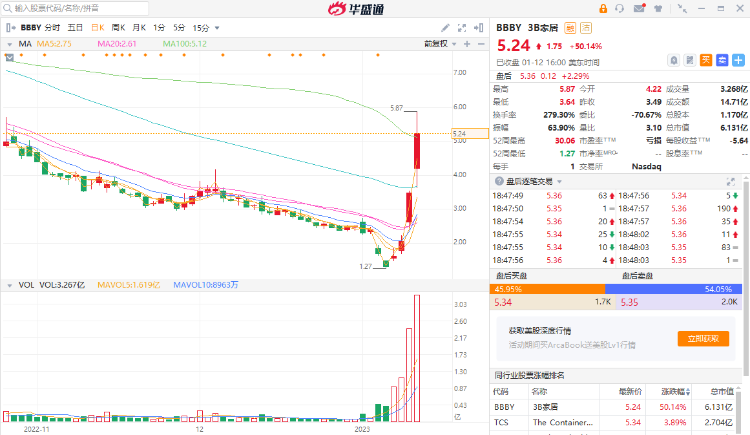The image size is (750, 435).
Task: Open more timeframe options dropdown
Action: pyautogui.click(x=217, y=28)
